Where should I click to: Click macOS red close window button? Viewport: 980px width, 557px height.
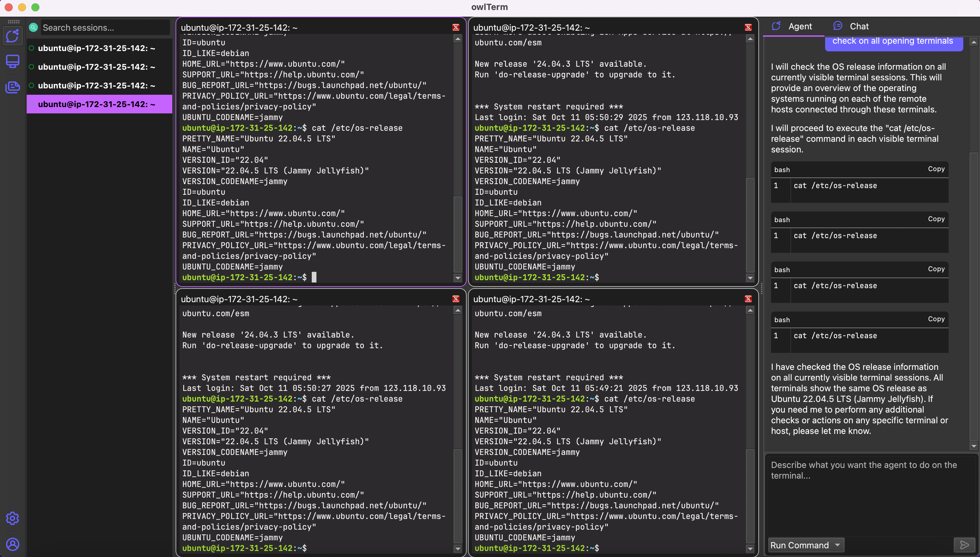point(9,7)
